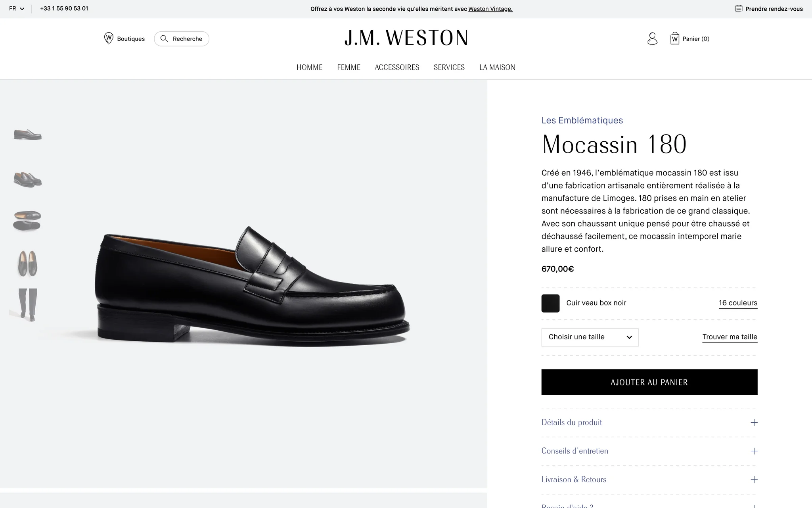812x508 pixels.
Task: Click the Boutiques location pin icon
Action: point(109,38)
